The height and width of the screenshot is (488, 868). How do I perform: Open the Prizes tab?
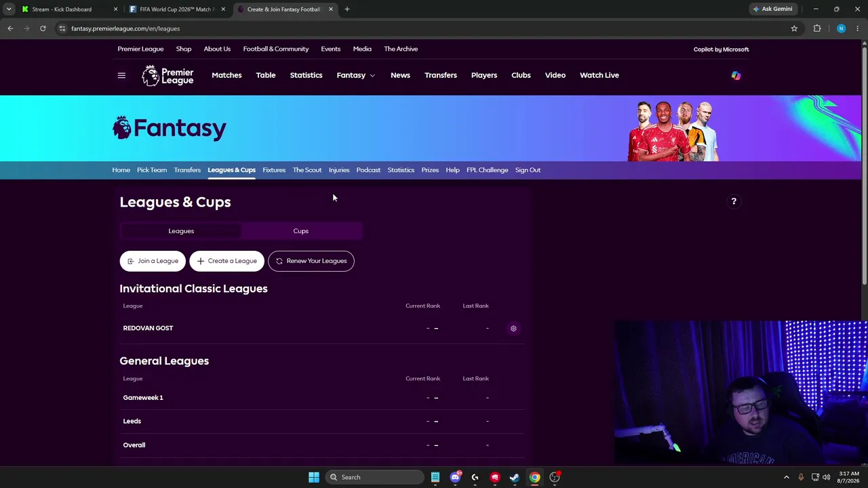click(x=430, y=170)
